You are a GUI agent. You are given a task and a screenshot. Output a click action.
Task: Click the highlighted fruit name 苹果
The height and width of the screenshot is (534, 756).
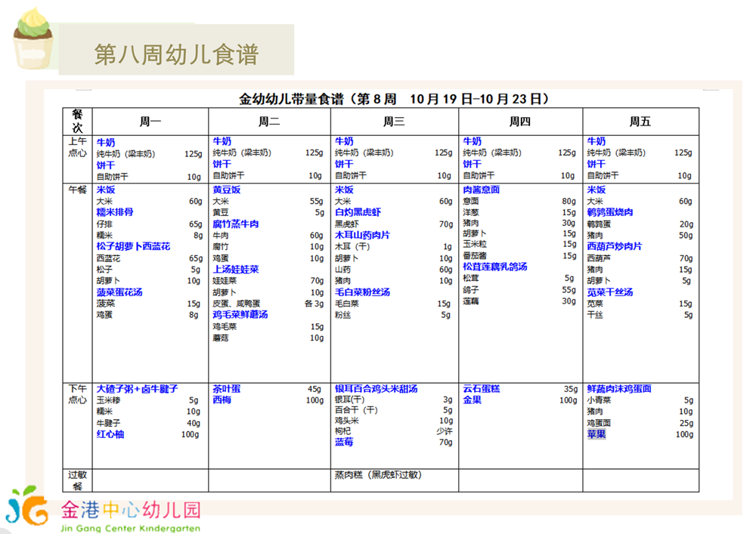pyautogui.click(x=596, y=434)
